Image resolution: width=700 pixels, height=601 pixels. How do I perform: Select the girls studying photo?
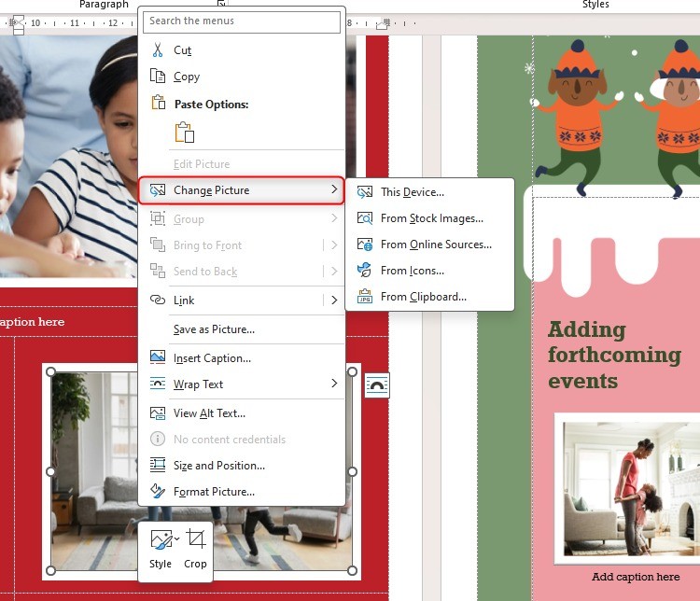(x=68, y=156)
